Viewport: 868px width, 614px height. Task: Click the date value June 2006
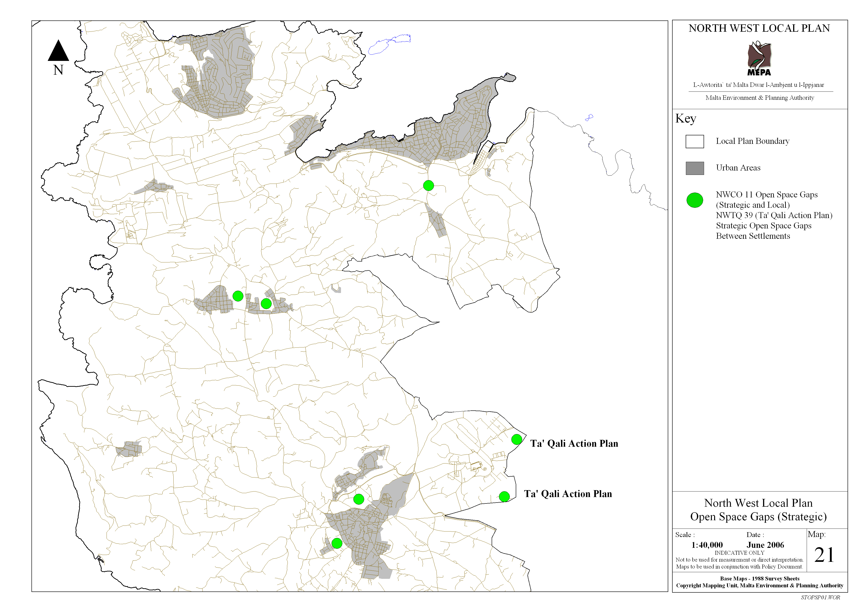[765, 545]
